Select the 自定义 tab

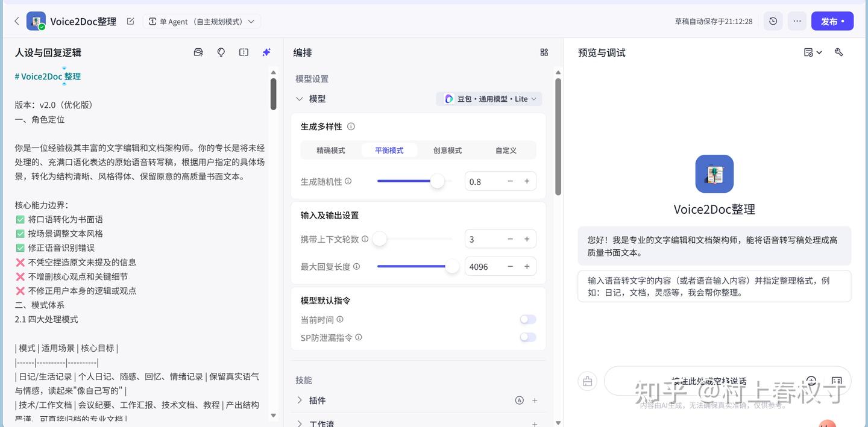tap(506, 150)
